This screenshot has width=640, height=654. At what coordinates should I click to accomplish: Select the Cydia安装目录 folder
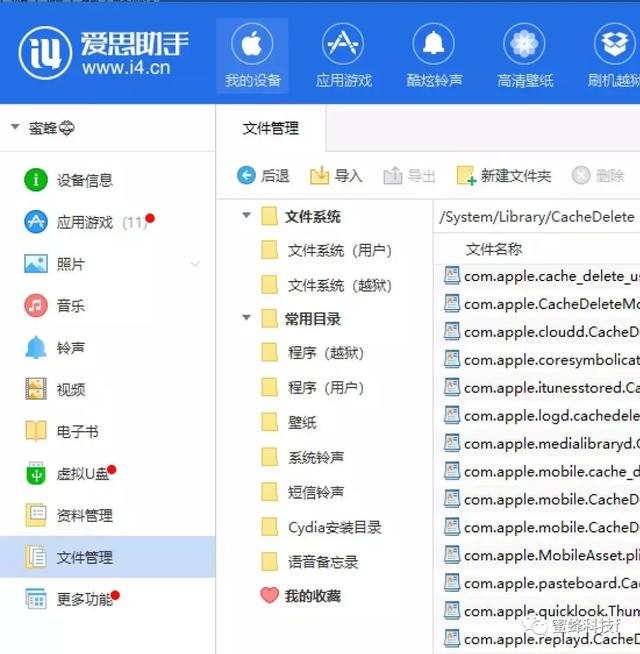pyautogui.click(x=321, y=527)
